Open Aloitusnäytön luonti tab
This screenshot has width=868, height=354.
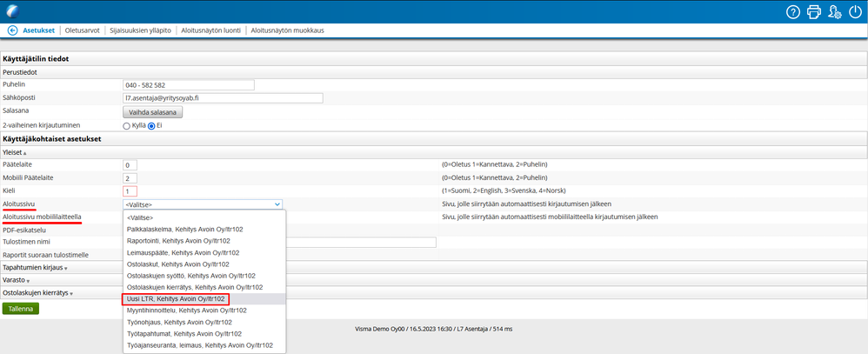[x=210, y=30]
